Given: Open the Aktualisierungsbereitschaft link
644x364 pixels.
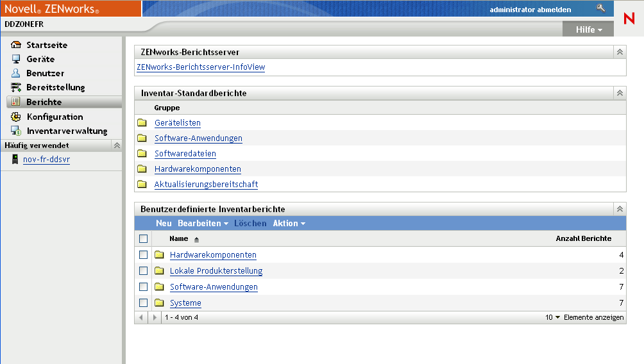Looking at the screenshot, I should coord(206,185).
